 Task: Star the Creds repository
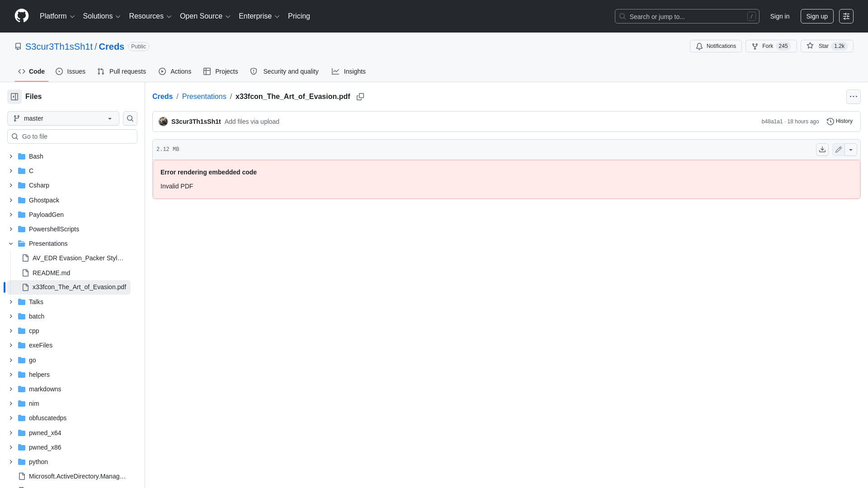click(x=827, y=46)
